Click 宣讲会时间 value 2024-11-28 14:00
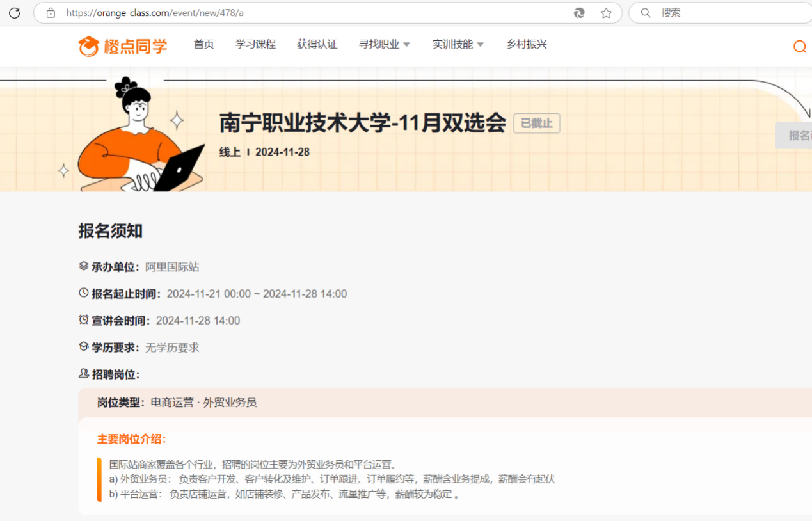 (198, 321)
